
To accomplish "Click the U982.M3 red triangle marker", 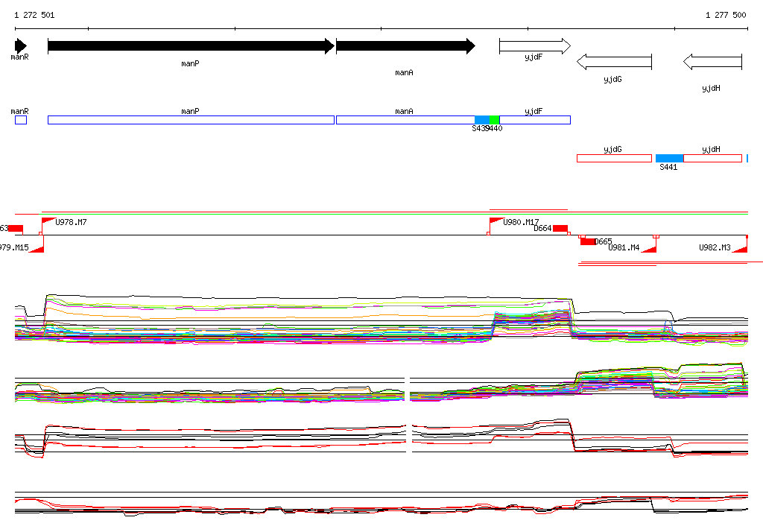I will pyautogui.click(x=740, y=249).
